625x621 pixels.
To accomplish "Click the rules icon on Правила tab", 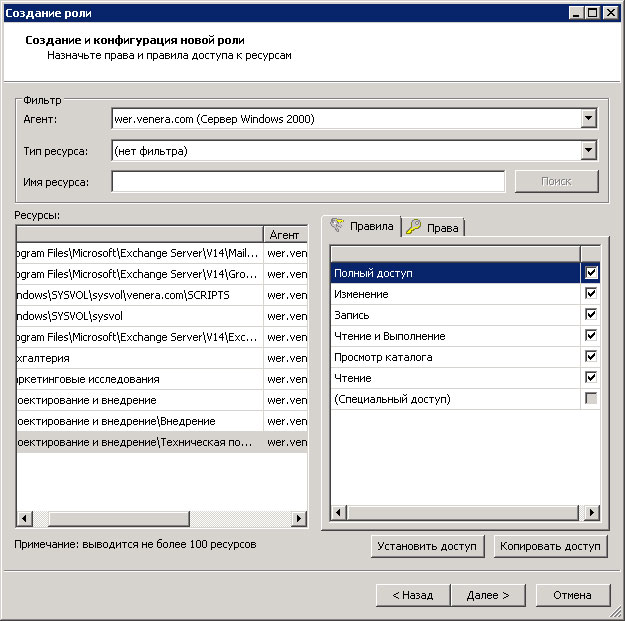I will coord(337,225).
